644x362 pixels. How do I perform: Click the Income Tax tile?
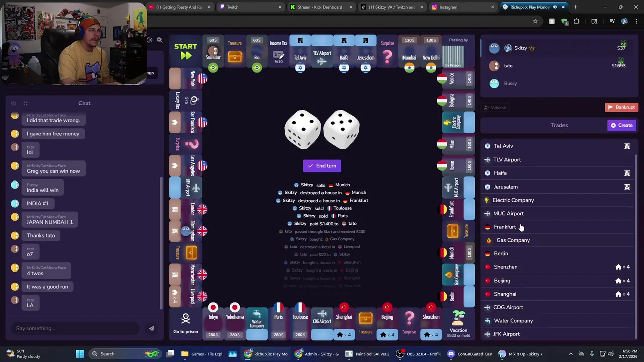pyautogui.click(x=278, y=52)
